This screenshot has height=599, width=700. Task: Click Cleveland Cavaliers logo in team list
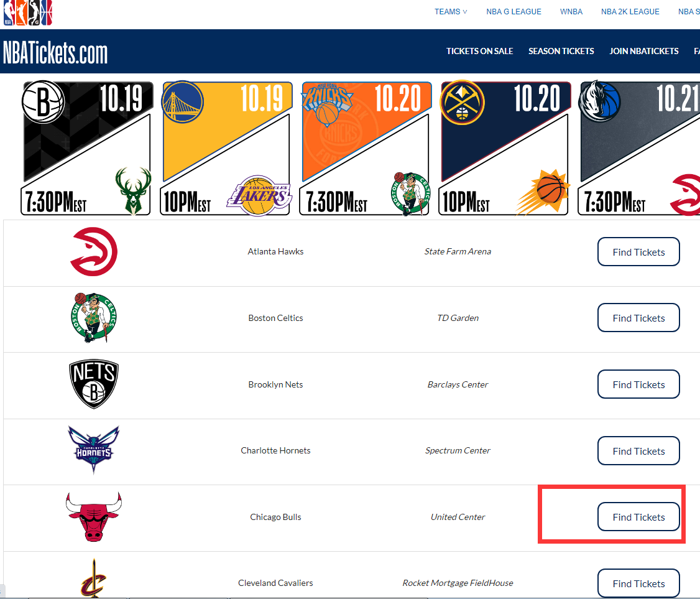click(x=93, y=578)
